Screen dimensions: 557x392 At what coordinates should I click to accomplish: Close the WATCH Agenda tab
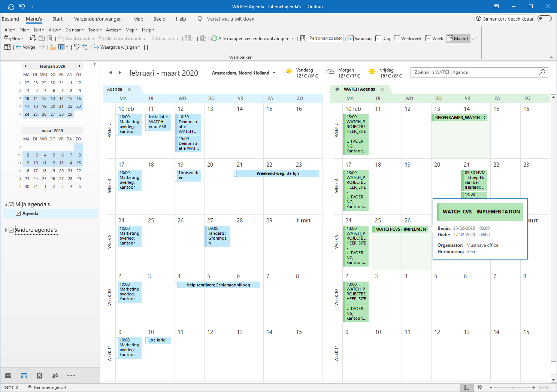(x=382, y=89)
